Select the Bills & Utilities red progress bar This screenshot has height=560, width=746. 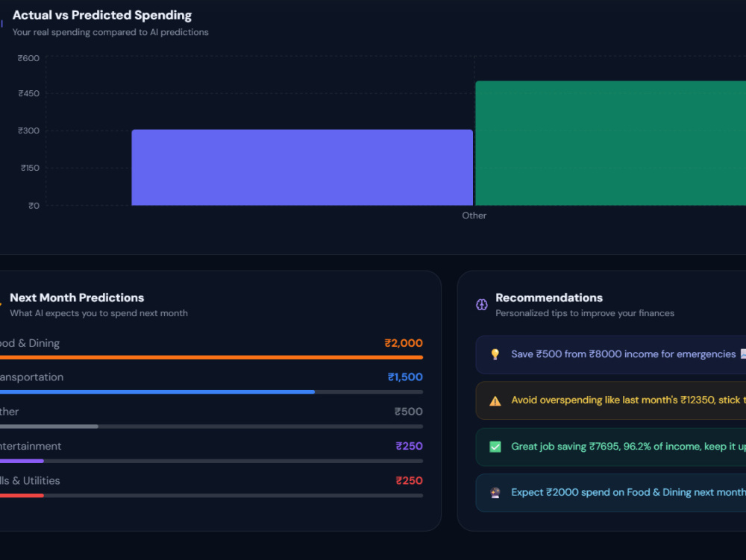(x=211, y=495)
